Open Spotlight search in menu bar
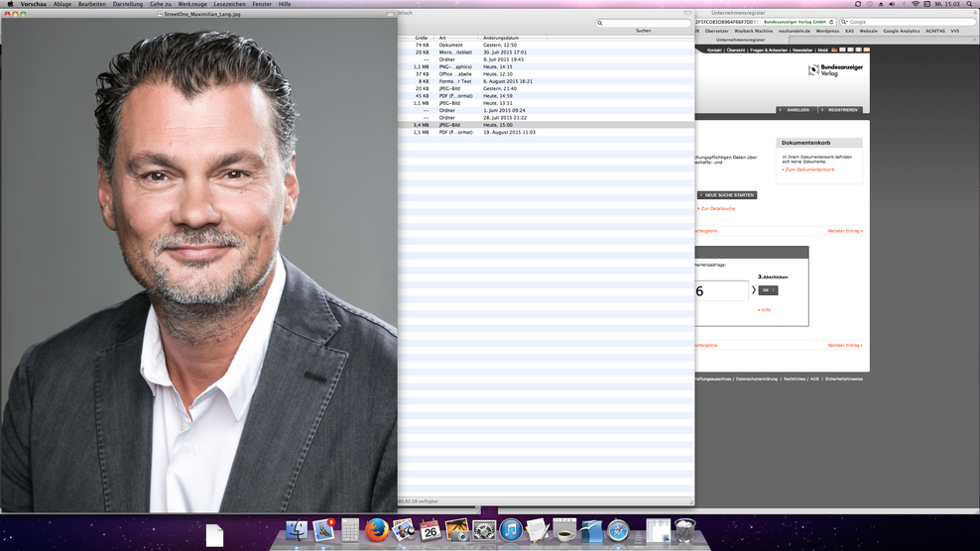 tap(969, 4)
